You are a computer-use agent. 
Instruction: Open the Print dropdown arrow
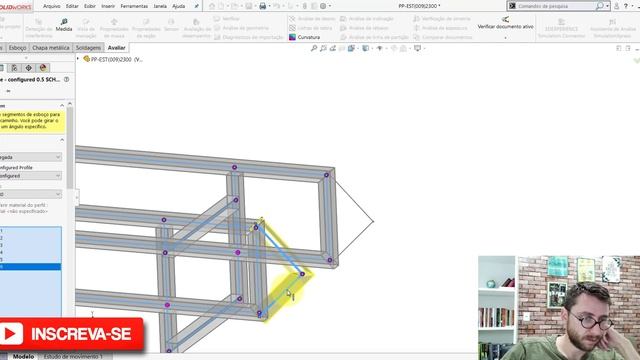tap(269, 6)
